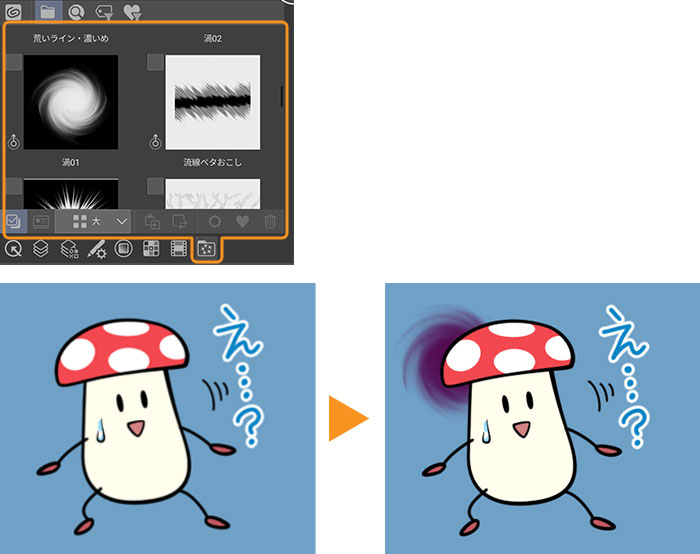Click the material list vertical scrollbar

coord(282,96)
